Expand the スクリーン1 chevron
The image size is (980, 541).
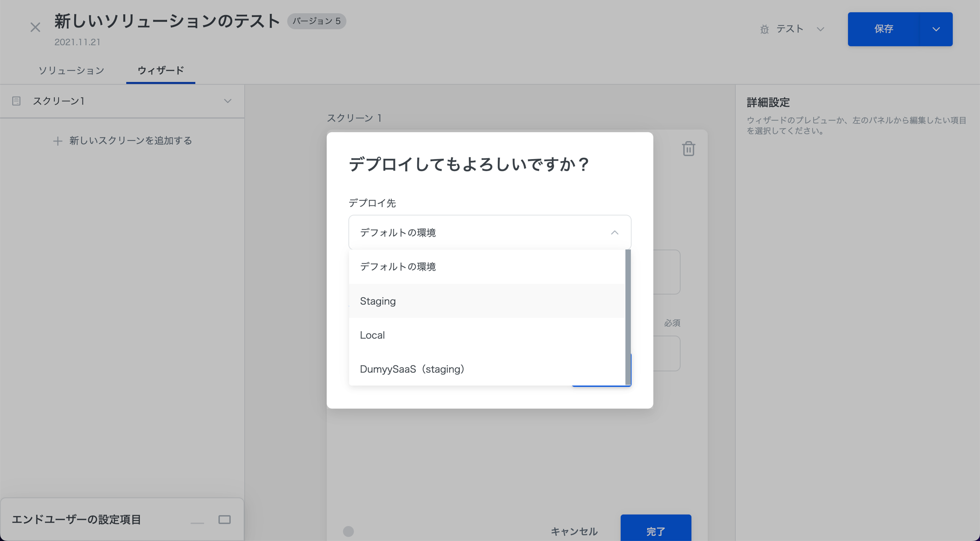228,101
